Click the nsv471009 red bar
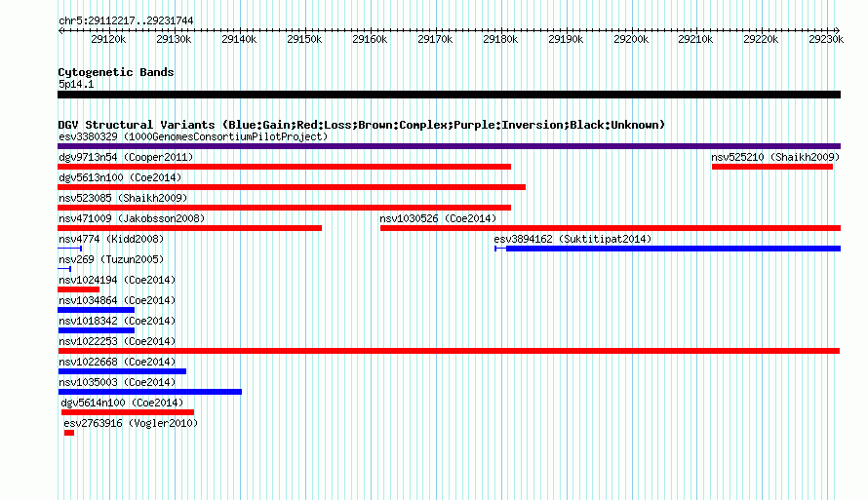 click(189, 228)
